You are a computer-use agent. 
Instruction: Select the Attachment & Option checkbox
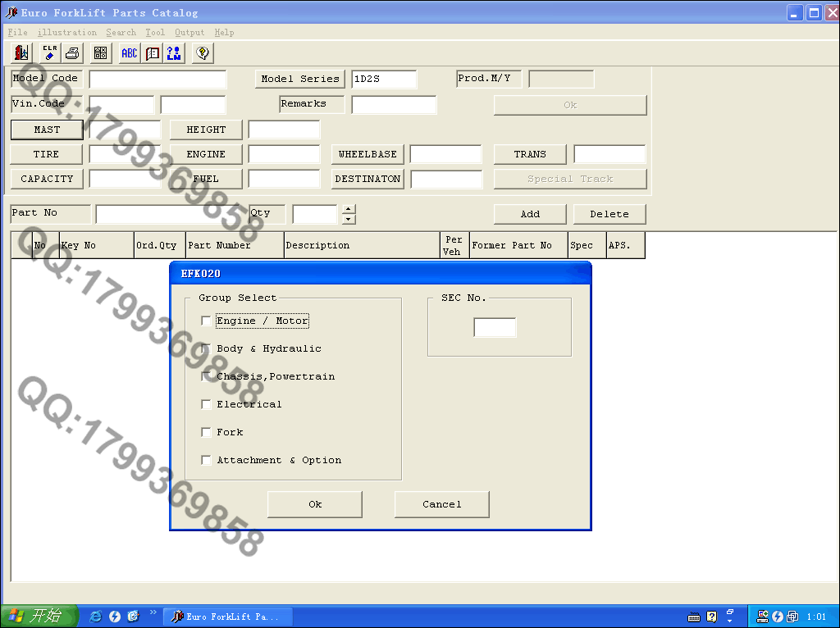coord(206,460)
